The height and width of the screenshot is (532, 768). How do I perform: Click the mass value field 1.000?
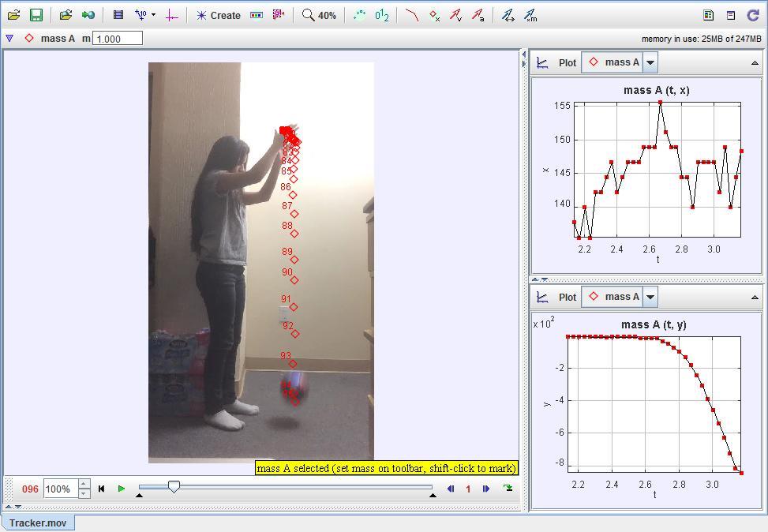[x=118, y=38]
